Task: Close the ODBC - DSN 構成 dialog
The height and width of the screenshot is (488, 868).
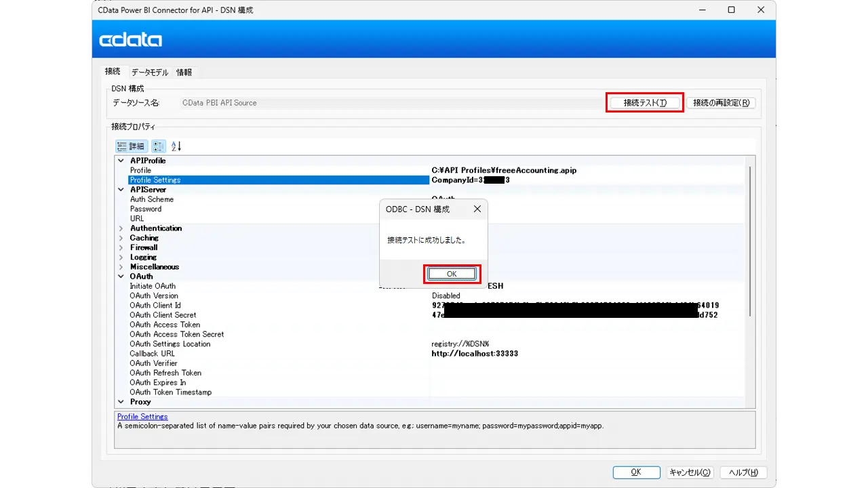Action: pyautogui.click(x=477, y=209)
